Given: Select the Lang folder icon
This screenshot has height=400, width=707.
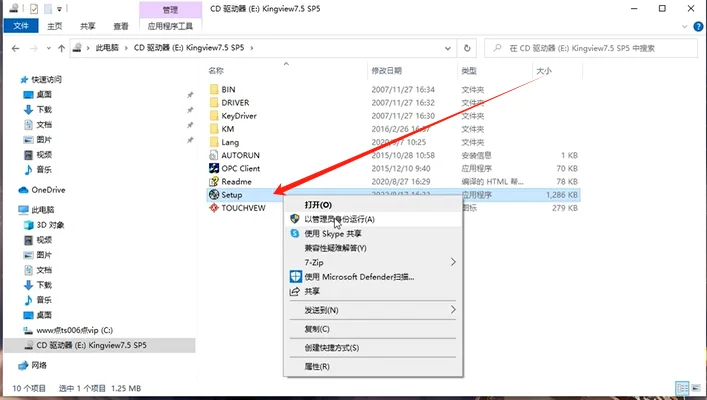Looking at the screenshot, I should click(214, 142).
